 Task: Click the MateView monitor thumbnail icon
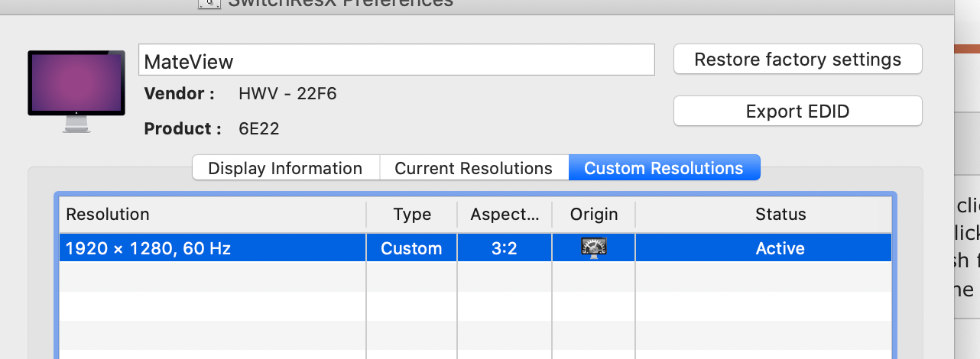pos(76,88)
